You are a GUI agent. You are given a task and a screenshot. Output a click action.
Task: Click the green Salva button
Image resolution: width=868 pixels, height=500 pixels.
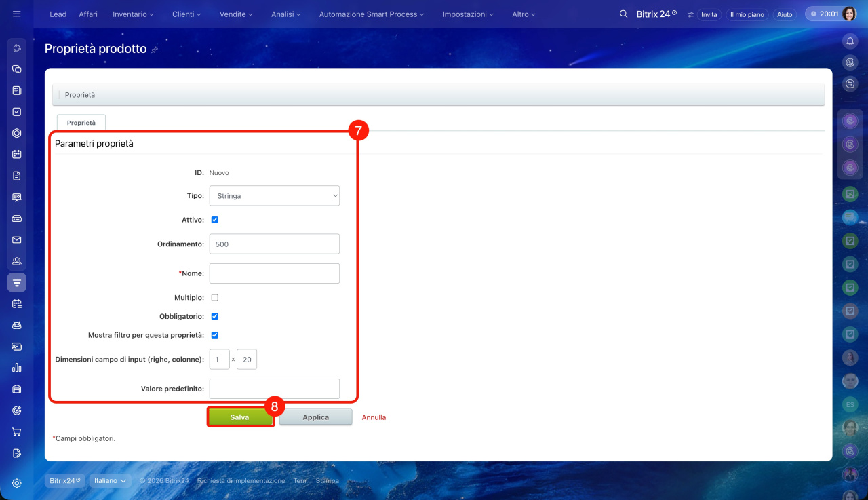coord(240,417)
